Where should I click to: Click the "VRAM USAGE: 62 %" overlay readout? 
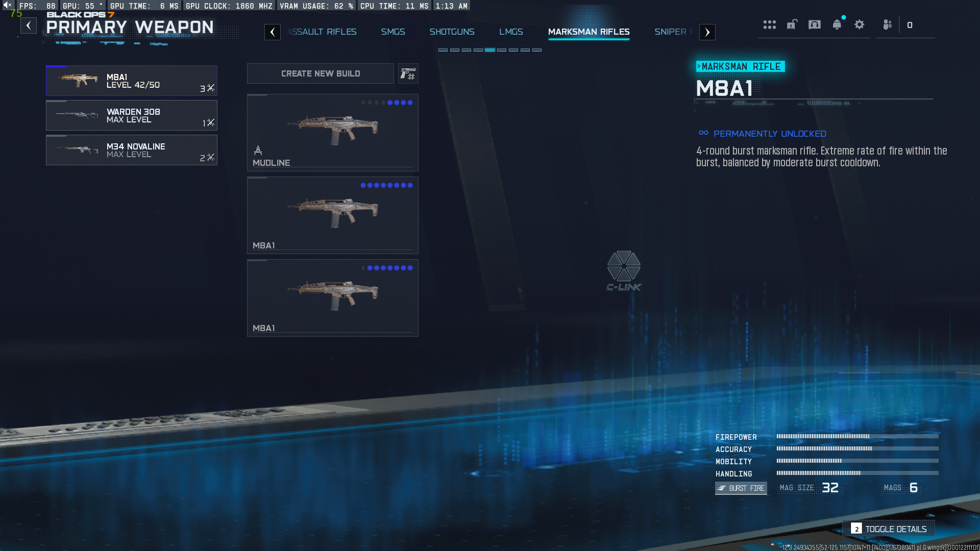point(316,6)
